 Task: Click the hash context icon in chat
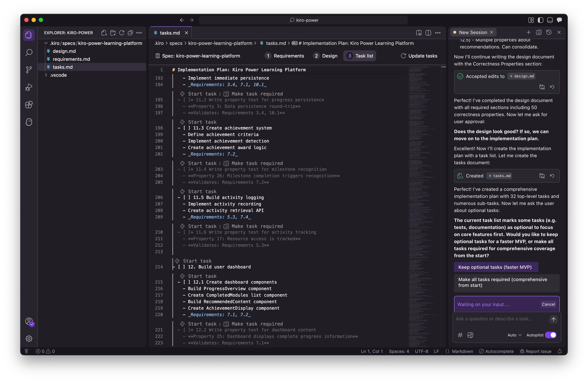coord(460,335)
